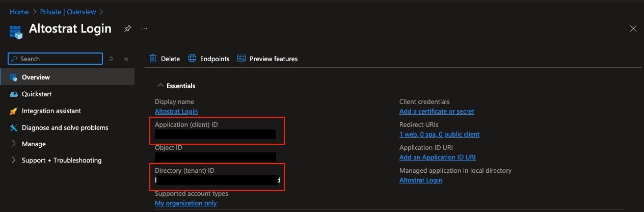
Task: Open the 1 web, 0 spa, 0 public client link
Action: (x=439, y=134)
